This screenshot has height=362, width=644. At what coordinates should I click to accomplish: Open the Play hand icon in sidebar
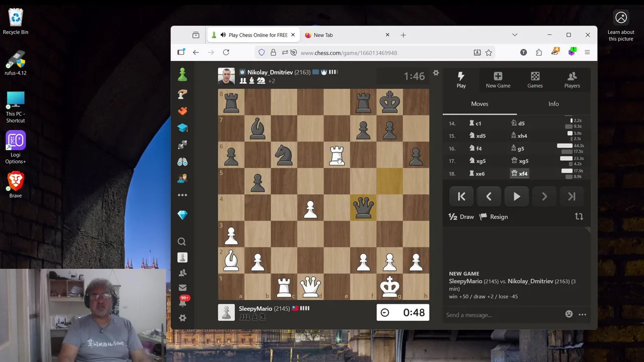182,94
